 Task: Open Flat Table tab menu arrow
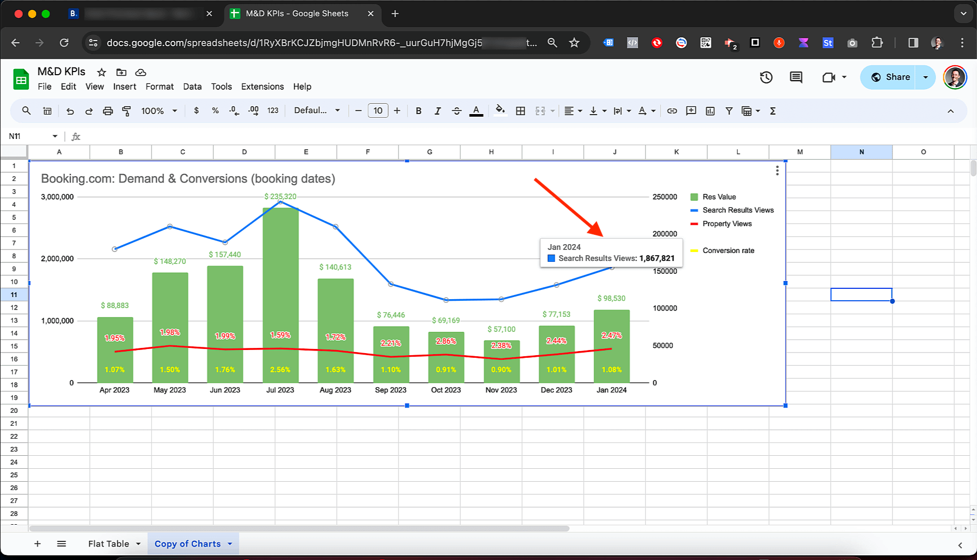pyautogui.click(x=138, y=543)
